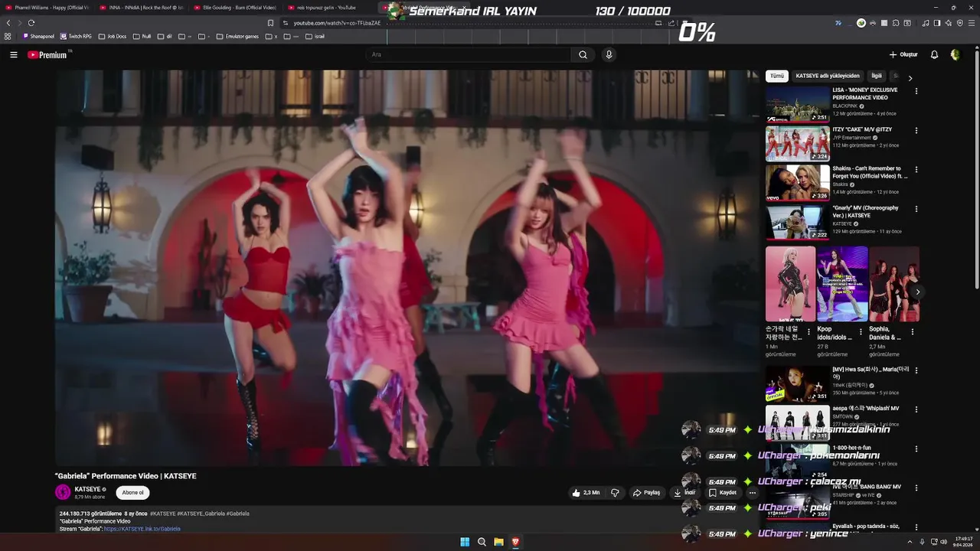Open options menu for LISA MONEY video
Screen dimensions: 980x551
click(916, 91)
